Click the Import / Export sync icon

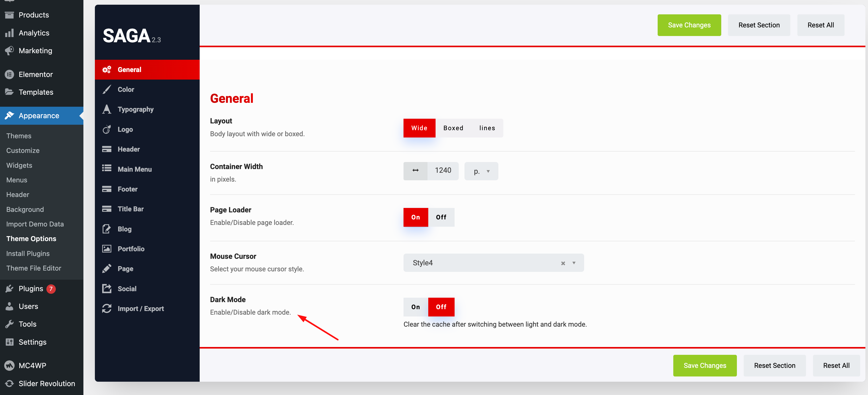106,308
